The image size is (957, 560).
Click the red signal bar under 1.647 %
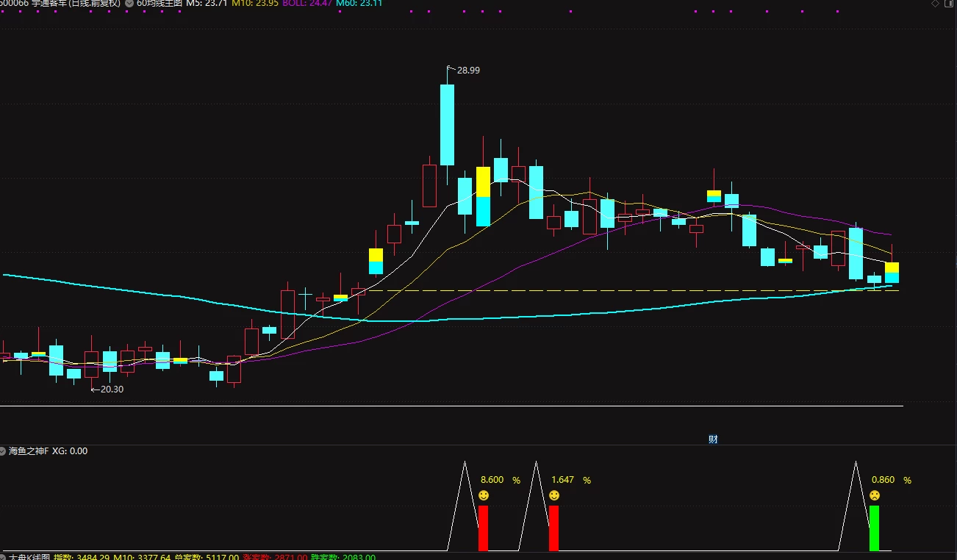click(553, 528)
